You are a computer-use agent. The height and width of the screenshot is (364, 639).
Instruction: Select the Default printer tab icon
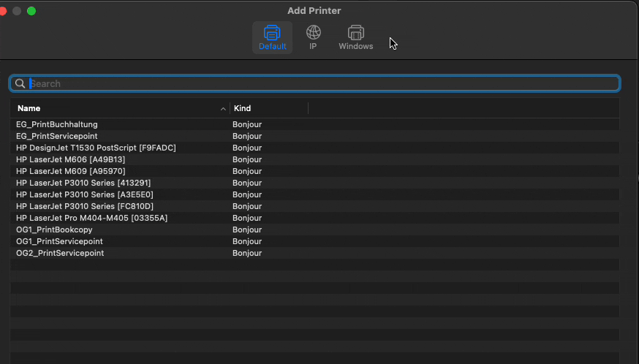(x=272, y=33)
